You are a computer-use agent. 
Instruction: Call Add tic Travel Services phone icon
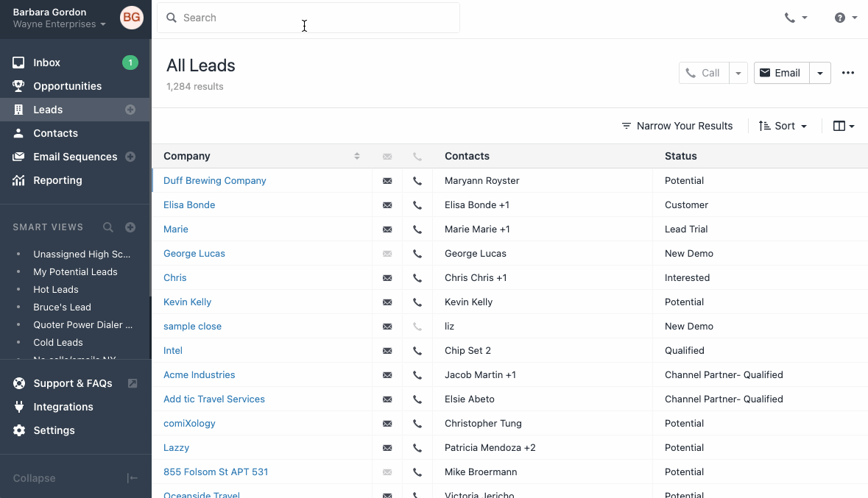pyautogui.click(x=417, y=399)
